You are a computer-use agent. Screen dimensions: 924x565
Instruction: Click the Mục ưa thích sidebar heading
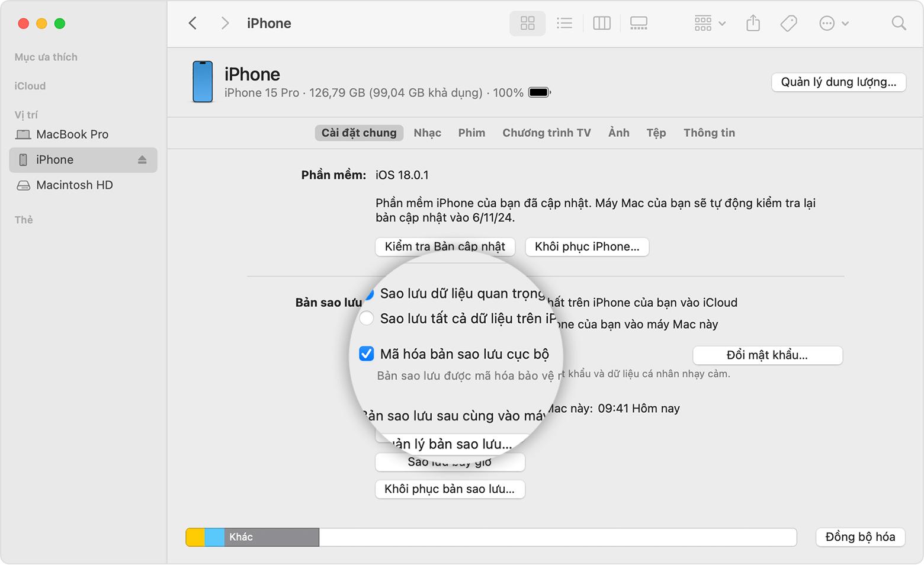point(46,57)
